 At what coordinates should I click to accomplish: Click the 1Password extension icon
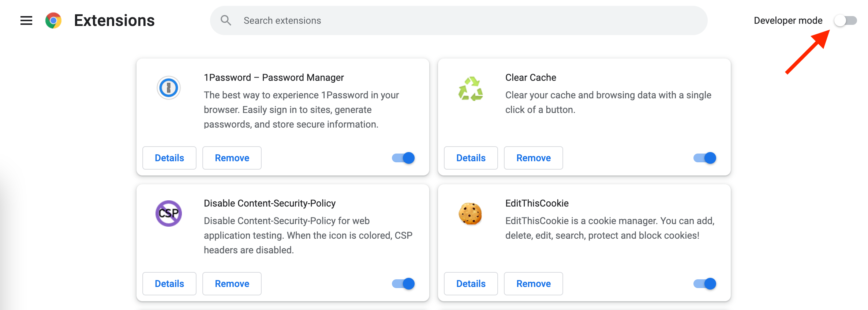(x=169, y=88)
